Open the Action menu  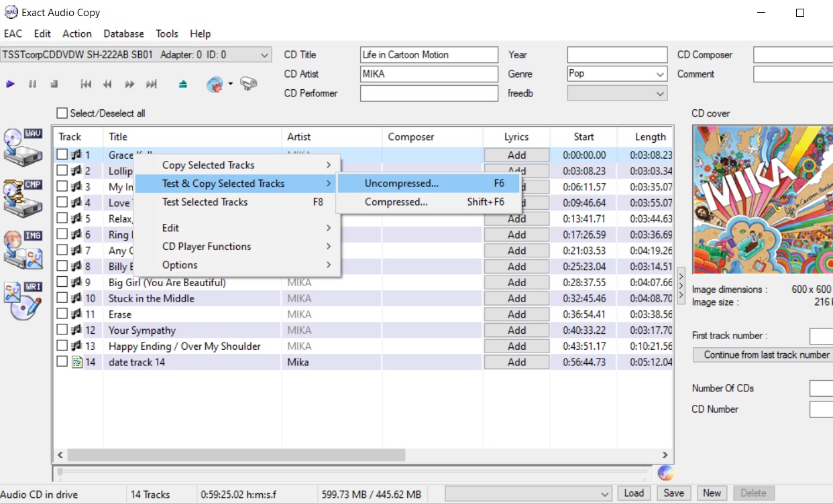click(x=77, y=34)
